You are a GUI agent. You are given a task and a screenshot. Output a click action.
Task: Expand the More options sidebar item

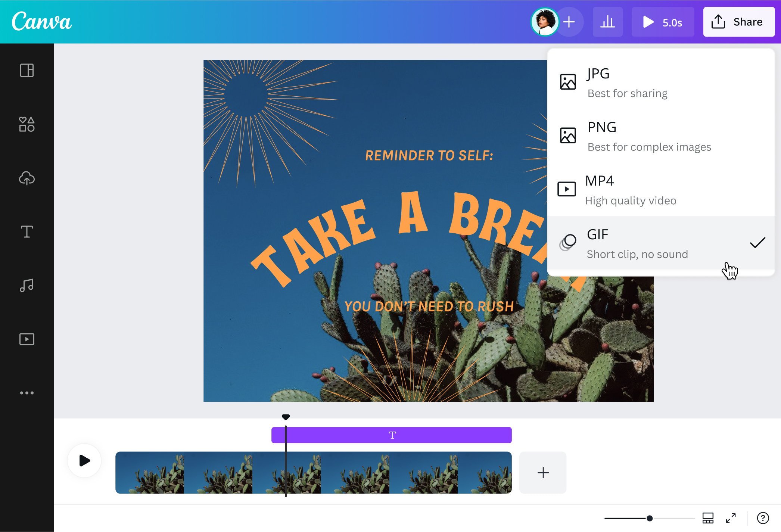27,392
